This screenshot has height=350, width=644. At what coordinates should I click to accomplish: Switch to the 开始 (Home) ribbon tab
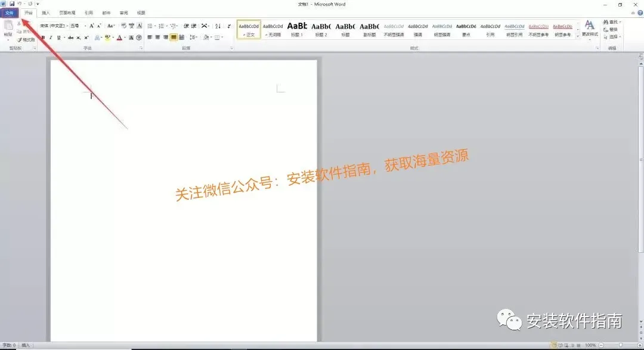29,13
